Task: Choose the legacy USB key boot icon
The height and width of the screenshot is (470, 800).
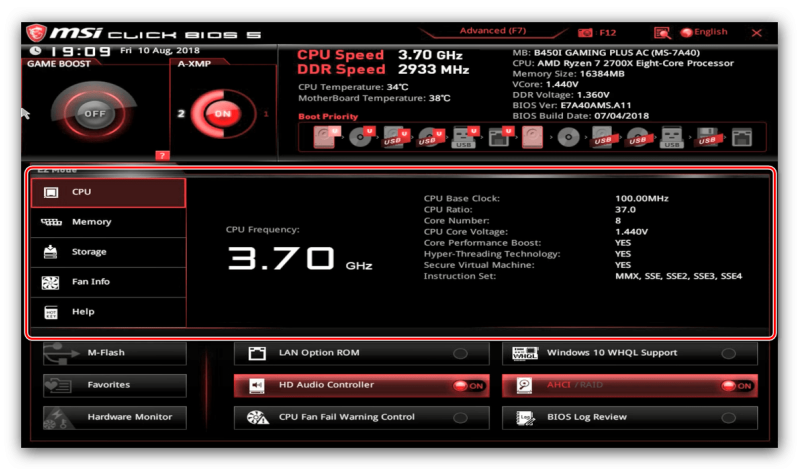Action: point(671,137)
